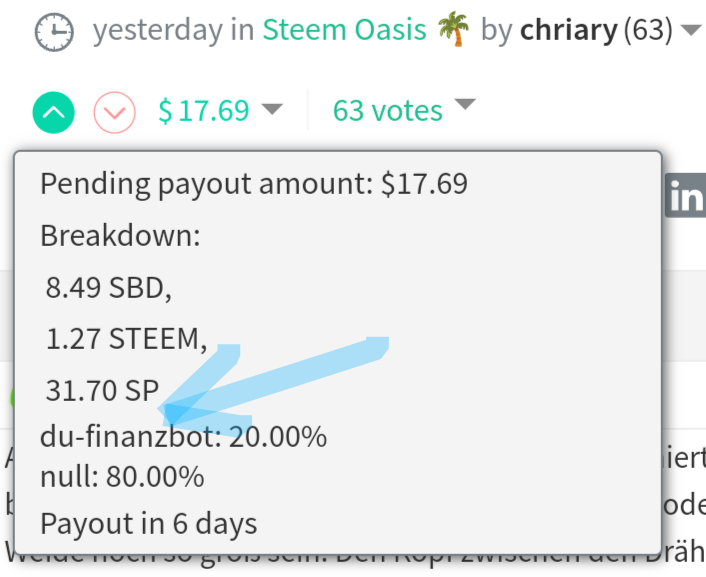The image size is (706, 577).
Task: Click the null 80.00% beneficiary entry
Action: click(x=122, y=476)
